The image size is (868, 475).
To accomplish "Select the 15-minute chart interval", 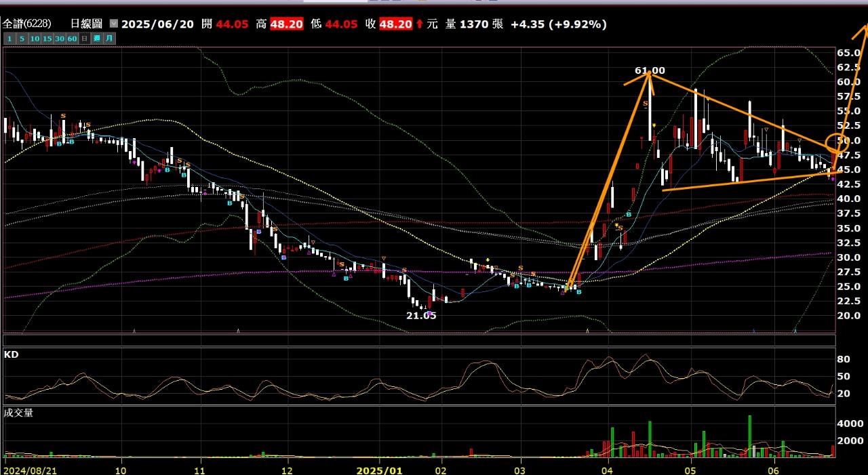I will coord(47,39).
